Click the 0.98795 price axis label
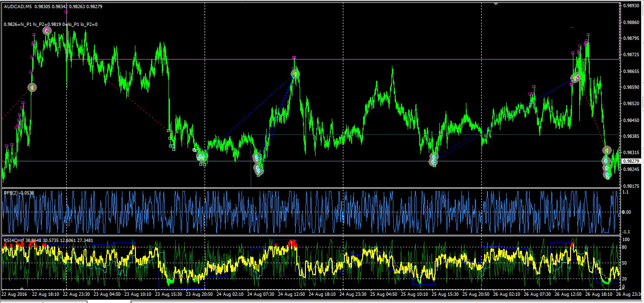This screenshot has height=303, width=644. coord(631,38)
